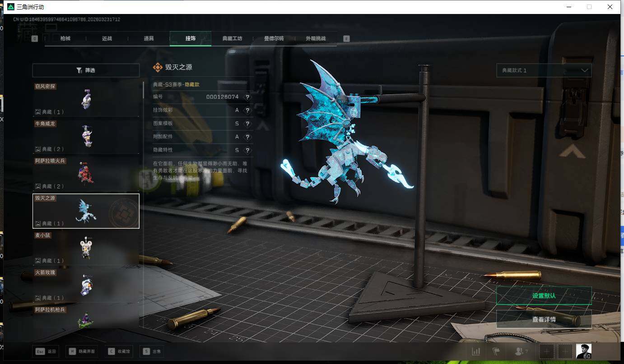Click the question mark beside 挂饰炫彩
624x364 pixels.
(247, 111)
